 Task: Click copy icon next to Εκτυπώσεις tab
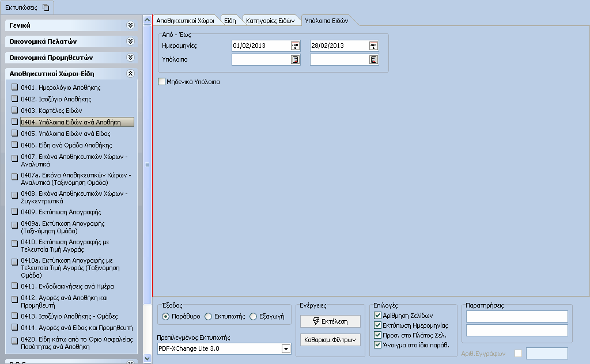tap(46, 7)
